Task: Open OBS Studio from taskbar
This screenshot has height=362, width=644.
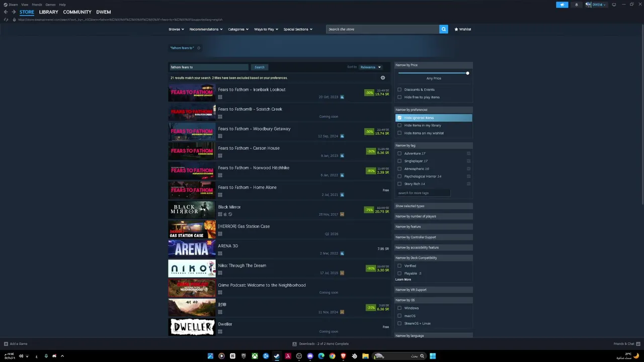Action: [299, 356]
